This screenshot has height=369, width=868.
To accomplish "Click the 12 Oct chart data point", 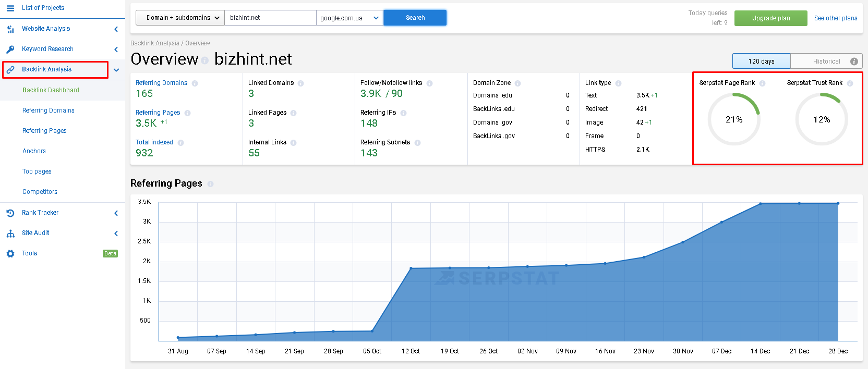I will click(x=411, y=268).
